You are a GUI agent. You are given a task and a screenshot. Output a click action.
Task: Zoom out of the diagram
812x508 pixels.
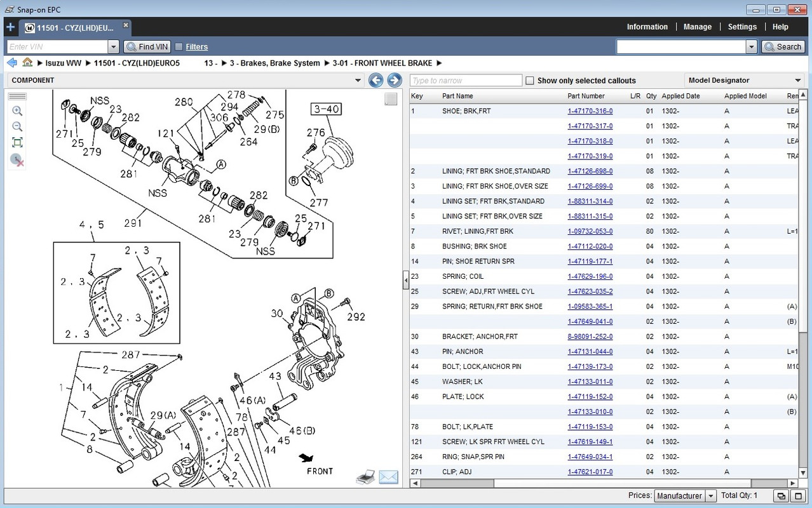(x=17, y=126)
